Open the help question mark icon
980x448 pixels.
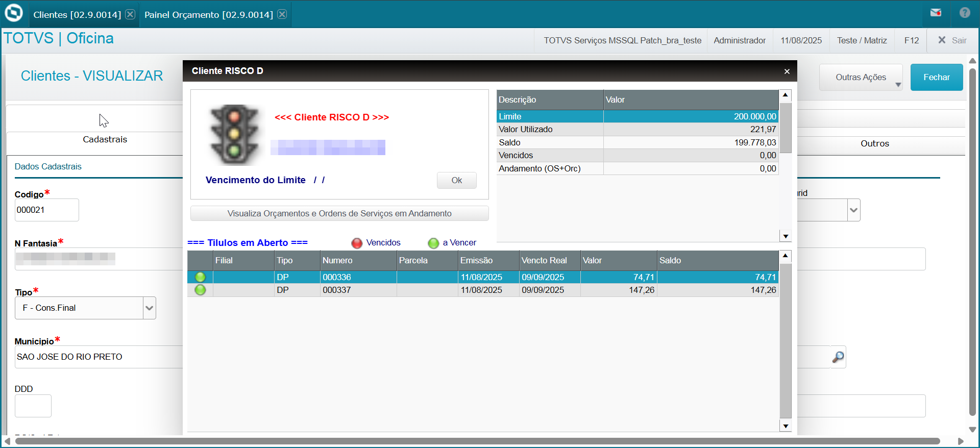[965, 13]
